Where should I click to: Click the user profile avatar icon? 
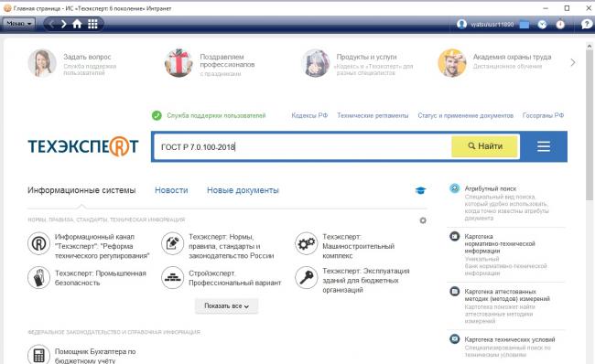[461, 25]
